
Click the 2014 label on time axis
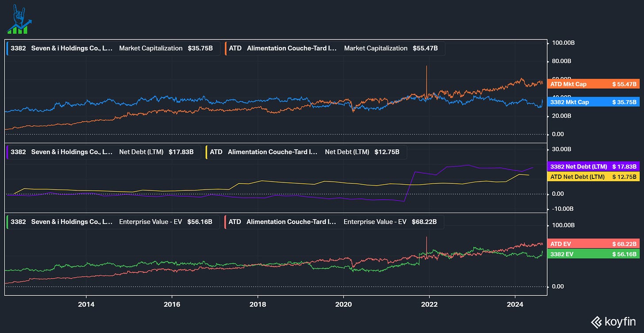(x=86, y=305)
